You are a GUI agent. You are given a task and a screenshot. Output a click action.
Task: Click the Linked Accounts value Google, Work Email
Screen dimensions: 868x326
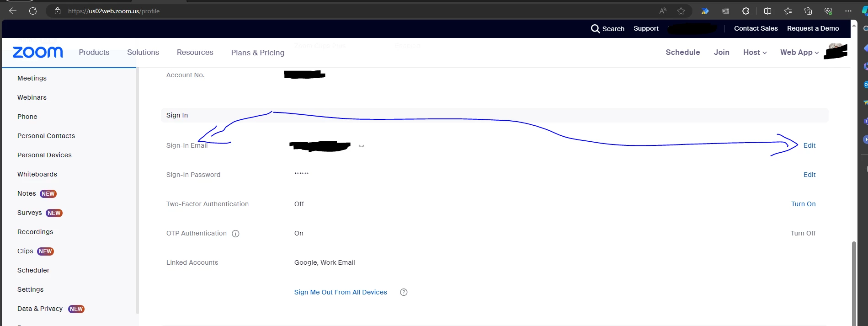click(x=325, y=262)
